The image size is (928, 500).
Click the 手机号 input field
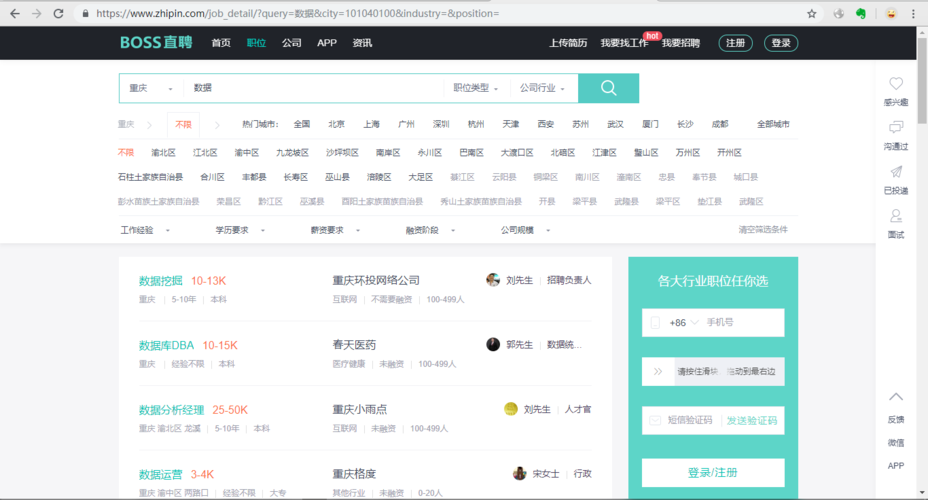coord(743,322)
